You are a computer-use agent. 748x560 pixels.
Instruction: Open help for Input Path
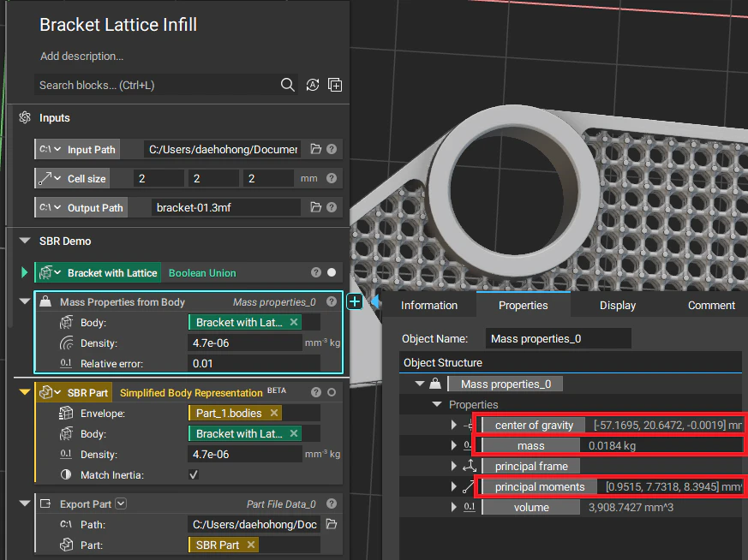click(x=332, y=149)
